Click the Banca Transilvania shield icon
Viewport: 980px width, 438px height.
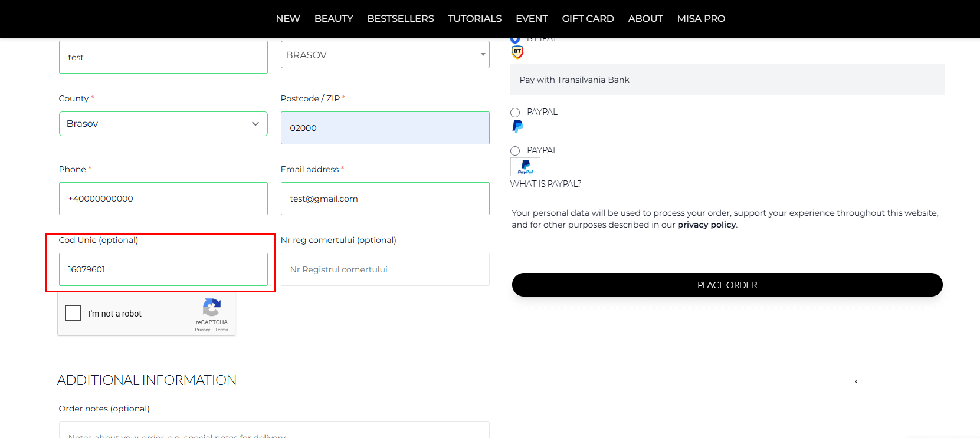coord(517,52)
